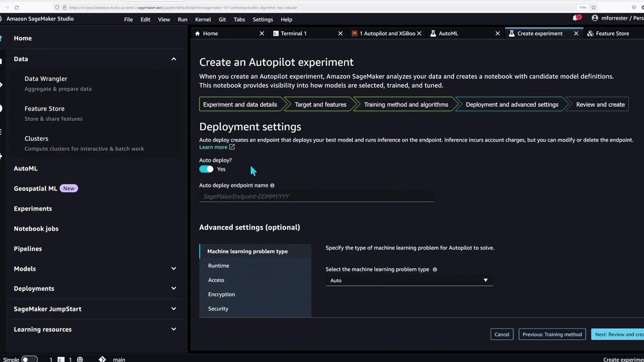Click info icon beside Auto deploy endpoint name
The height and width of the screenshot is (362, 644).
click(x=272, y=186)
